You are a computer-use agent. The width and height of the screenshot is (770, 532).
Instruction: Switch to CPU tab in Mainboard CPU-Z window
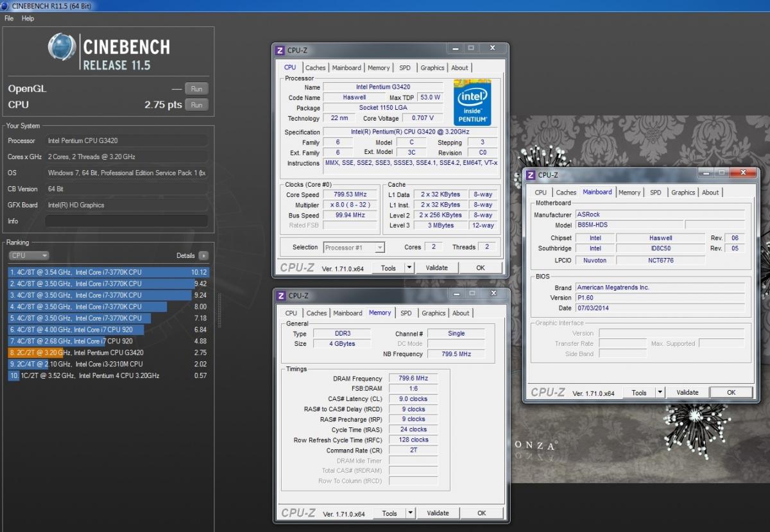coord(541,193)
